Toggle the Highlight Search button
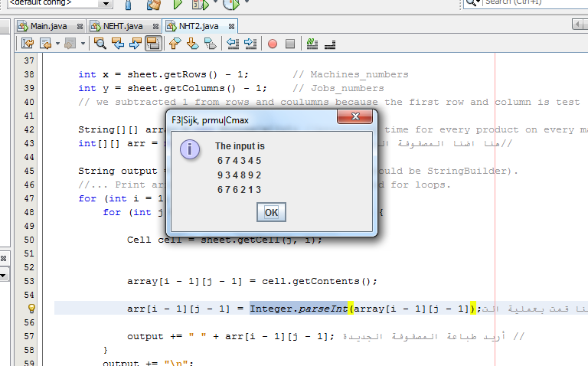 tap(153, 44)
